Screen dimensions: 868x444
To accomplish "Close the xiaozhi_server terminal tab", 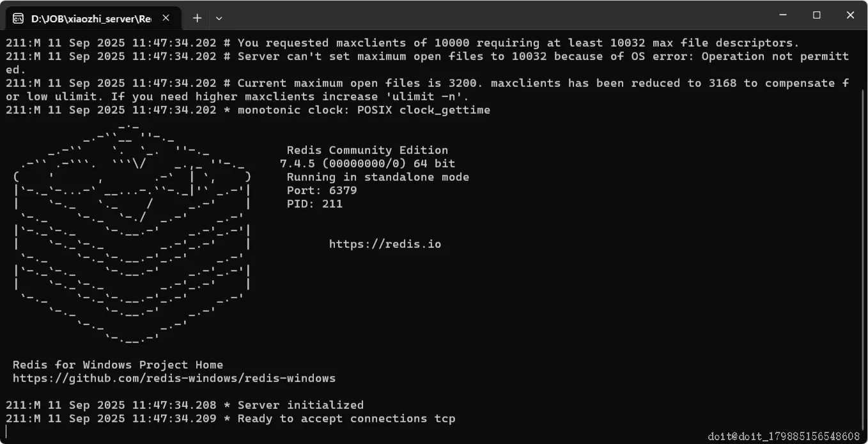I will point(166,18).
